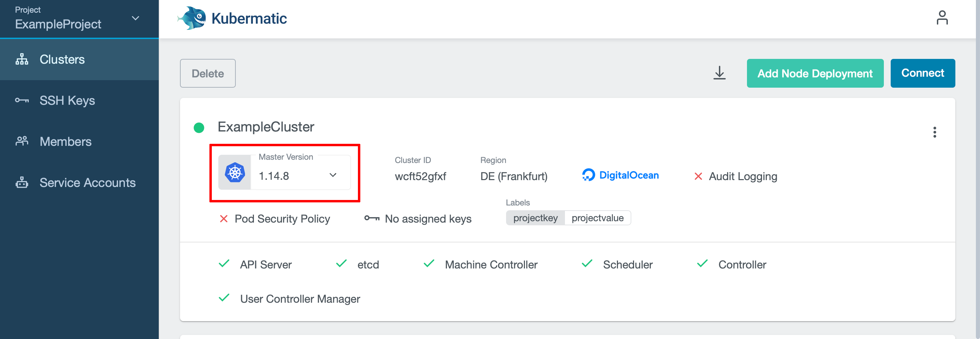The width and height of the screenshot is (980, 339).
Task: Click the User Controller Manager label
Action: point(300,299)
